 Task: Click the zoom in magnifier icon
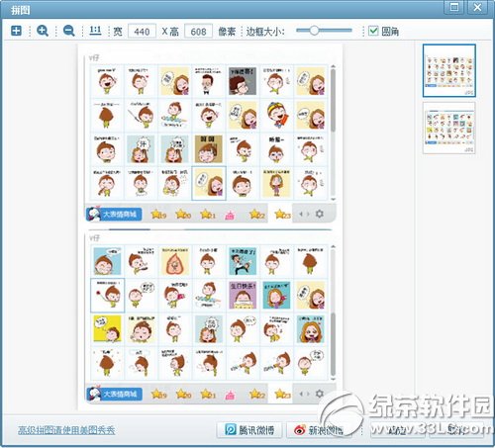coord(43,31)
